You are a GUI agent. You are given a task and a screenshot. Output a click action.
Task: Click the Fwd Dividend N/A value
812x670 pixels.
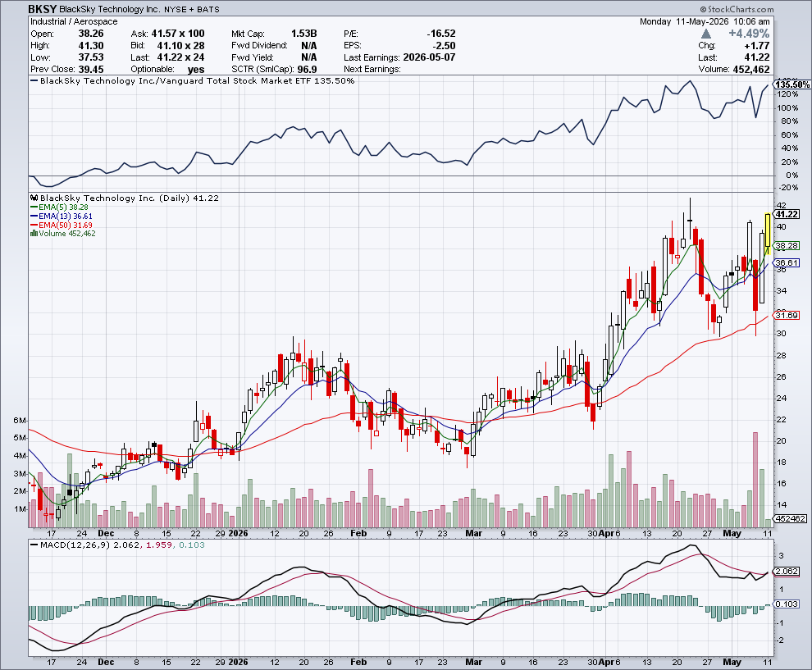pos(309,46)
